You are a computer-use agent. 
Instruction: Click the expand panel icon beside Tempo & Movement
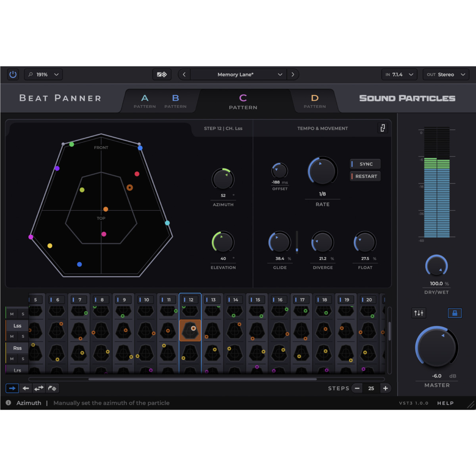(x=383, y=128)
